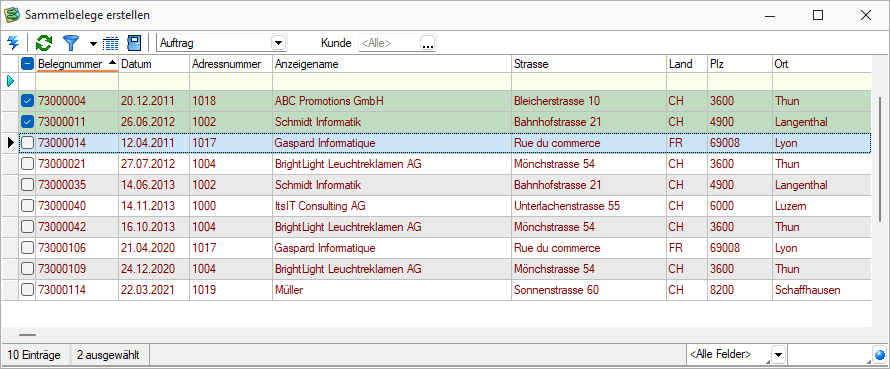Open the Alle Felder dropdown arrow
This screenshot has width=890, height=369.
(x=778, y=355)
